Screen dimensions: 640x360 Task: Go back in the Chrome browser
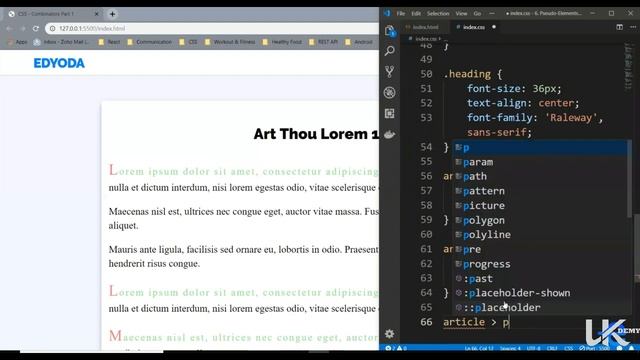click(9, 29)
